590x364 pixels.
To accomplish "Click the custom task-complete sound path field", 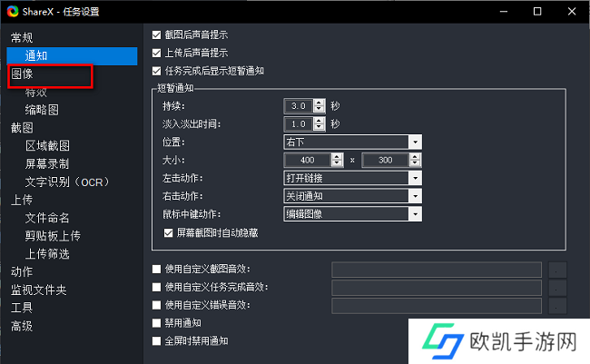I will pyautogui.click(x=437, y=288).
